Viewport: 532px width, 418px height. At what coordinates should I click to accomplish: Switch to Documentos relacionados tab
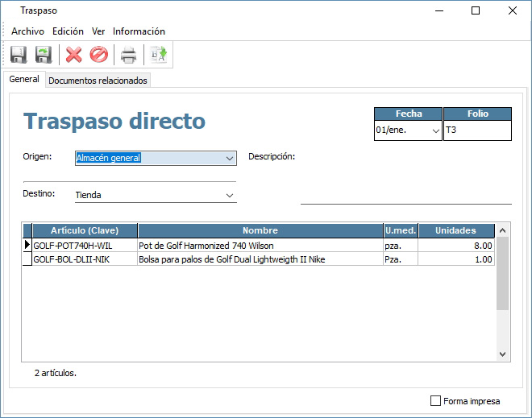(x=98, y=81)
